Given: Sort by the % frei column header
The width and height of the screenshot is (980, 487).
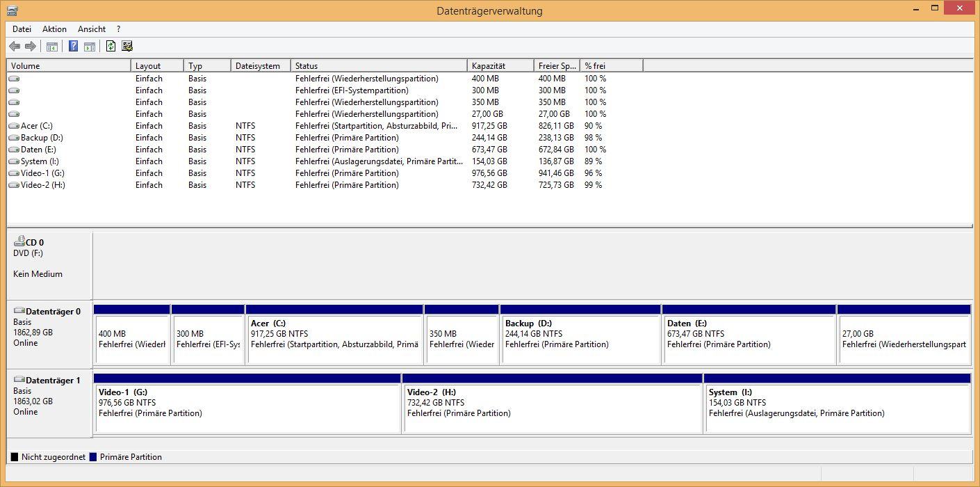Looking at the screenshot, I should 612,66.
